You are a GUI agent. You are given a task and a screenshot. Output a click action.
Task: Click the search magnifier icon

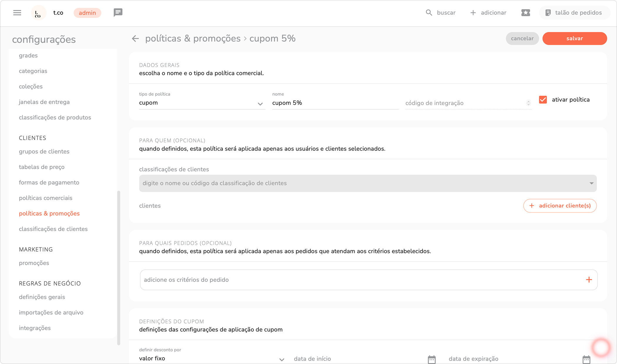(429, 13)
